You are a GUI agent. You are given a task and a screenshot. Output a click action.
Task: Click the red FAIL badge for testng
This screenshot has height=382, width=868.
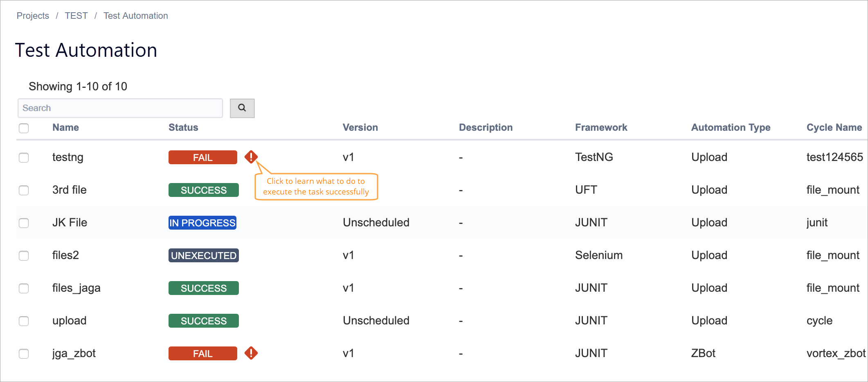pyautogui.click(x=202, y=157)
